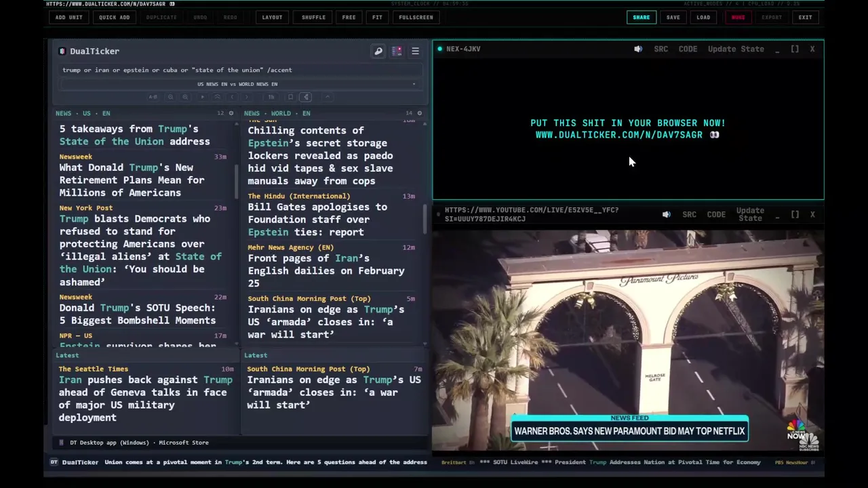Maximize the NEX-4JKV node with bracket icon
Screen dimensions: 868x488
(x=795, y=49)
